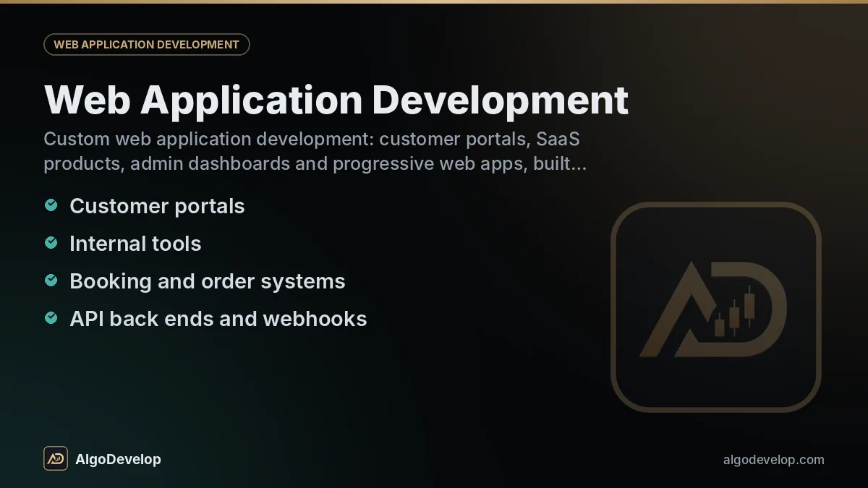Image resolution: width=868 pixels, height=488 pixels.
Task: Select the 'API back ends and webhooks' text
Action: pyautogui.click(x=218, y=319)
